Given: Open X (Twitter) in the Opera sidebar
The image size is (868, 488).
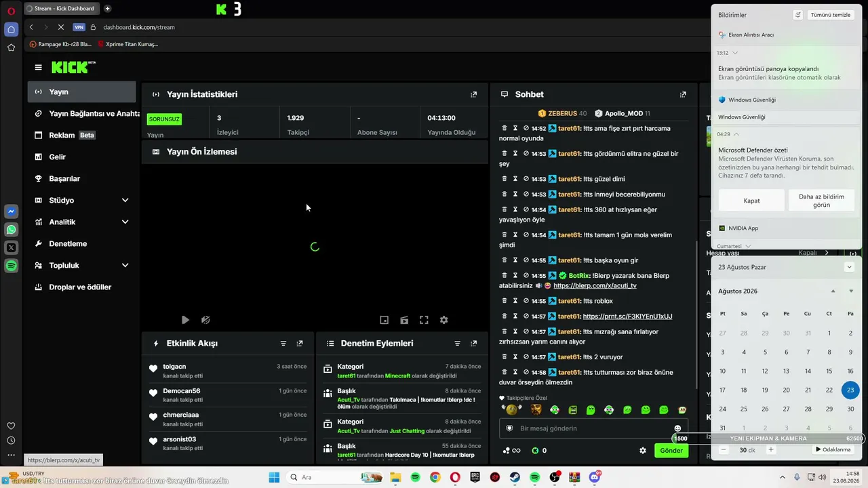Looking at the screenshot, I should 11,248.
